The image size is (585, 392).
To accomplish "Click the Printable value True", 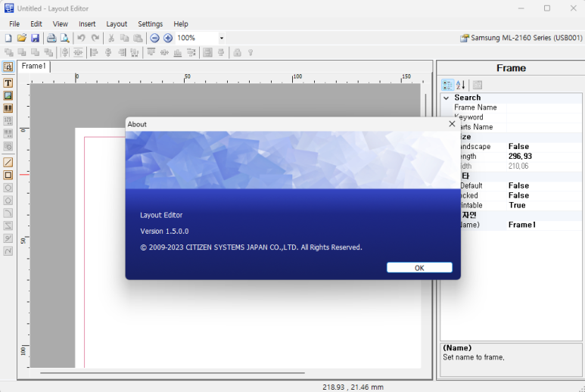I will point(517,205).
